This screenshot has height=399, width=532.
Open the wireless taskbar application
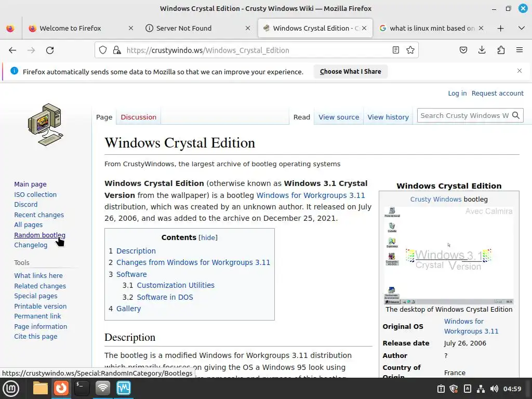pyautogui.click(x=103, y=388)
